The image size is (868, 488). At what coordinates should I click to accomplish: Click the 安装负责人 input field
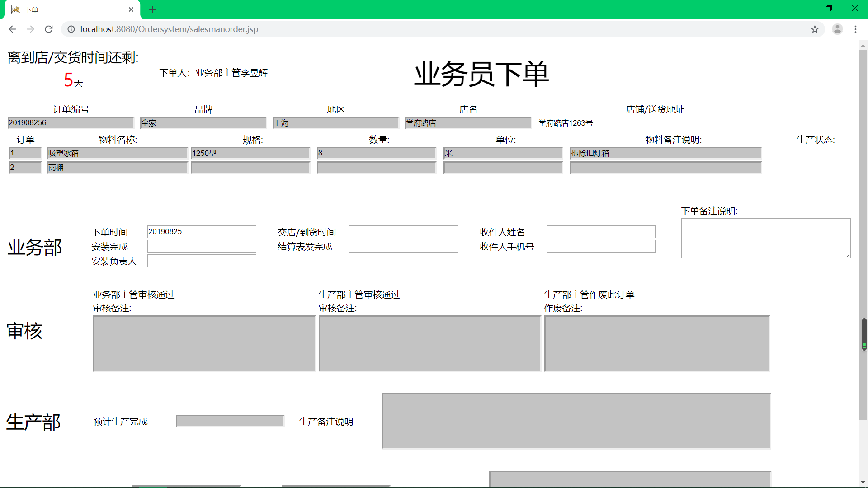[202, 261]
